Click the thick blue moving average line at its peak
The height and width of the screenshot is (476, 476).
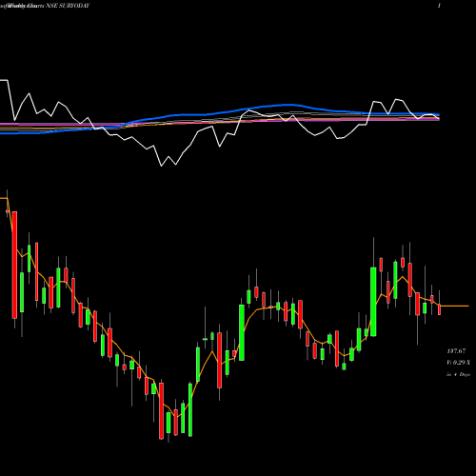click(288, 105)
